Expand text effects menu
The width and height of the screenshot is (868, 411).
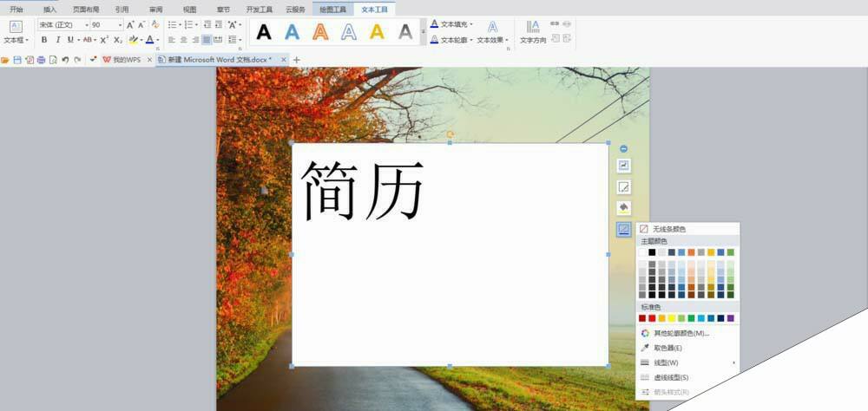tap(507, 40)
